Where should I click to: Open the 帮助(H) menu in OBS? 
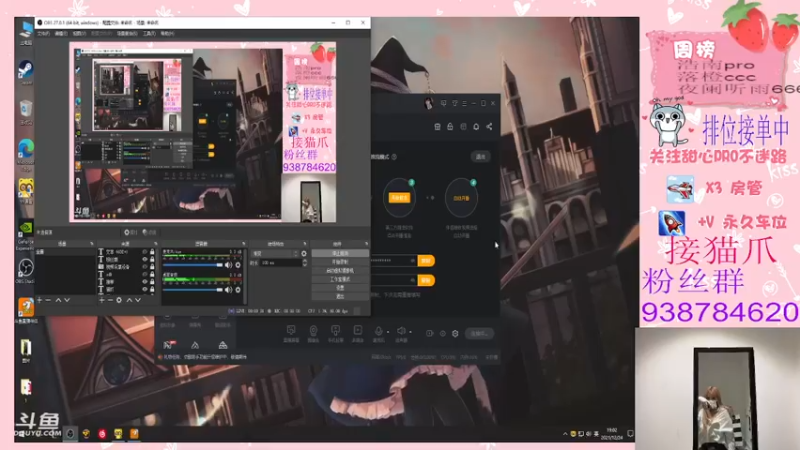pyautogui.click(x=167, y=34)
